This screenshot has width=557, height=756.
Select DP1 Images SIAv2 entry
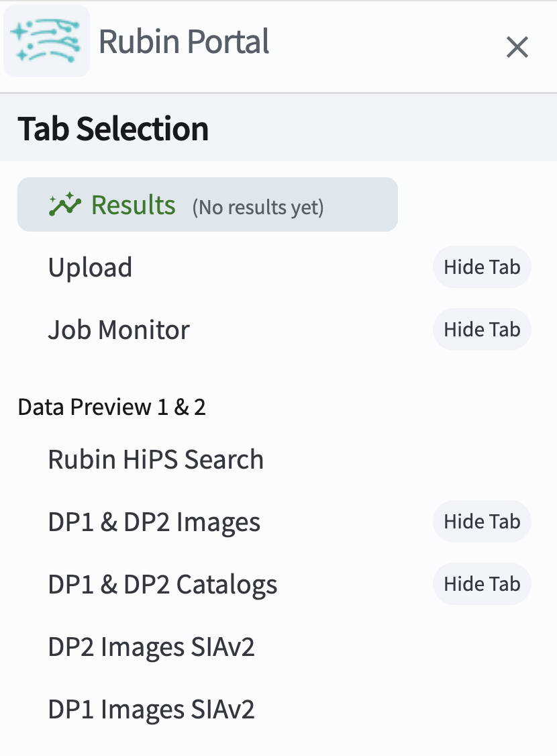click(151, 709)
